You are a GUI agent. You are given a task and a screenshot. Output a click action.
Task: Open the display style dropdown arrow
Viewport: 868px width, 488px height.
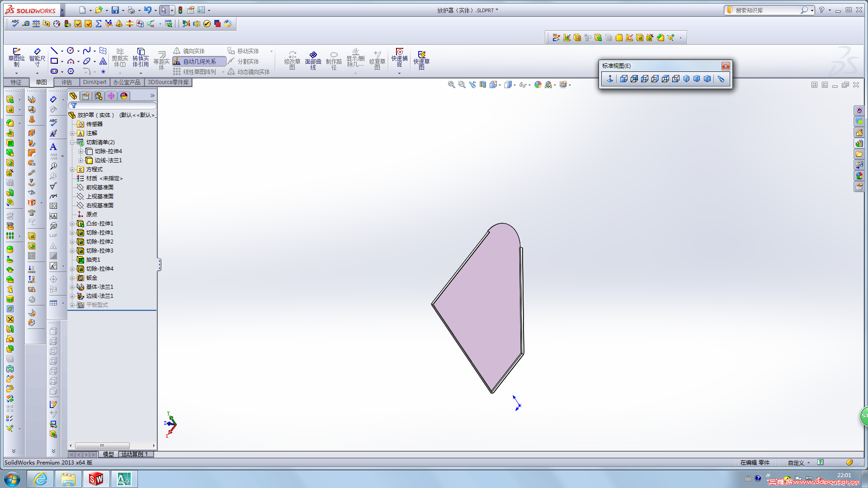(515, 85)
